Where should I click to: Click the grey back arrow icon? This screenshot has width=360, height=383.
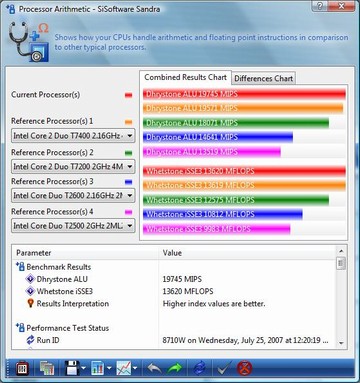[x=154, y=369]
